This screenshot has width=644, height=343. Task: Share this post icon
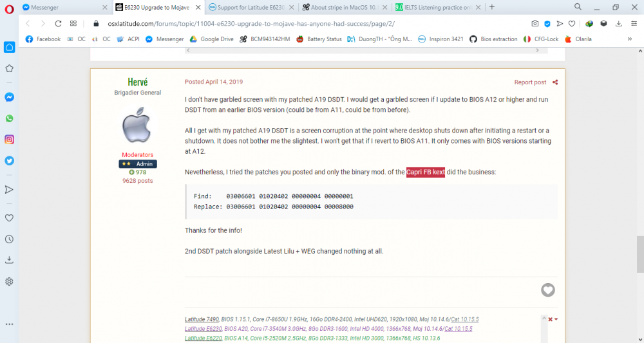coord(555,82)
